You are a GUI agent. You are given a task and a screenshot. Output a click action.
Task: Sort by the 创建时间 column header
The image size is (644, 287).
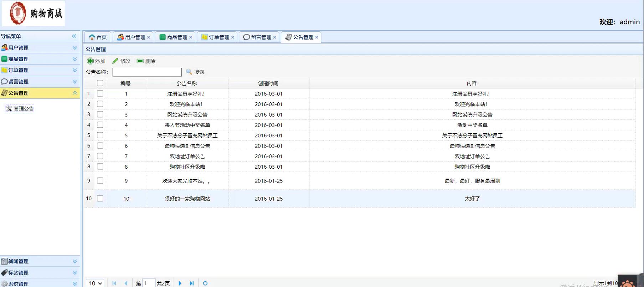(x=268, y=83)
